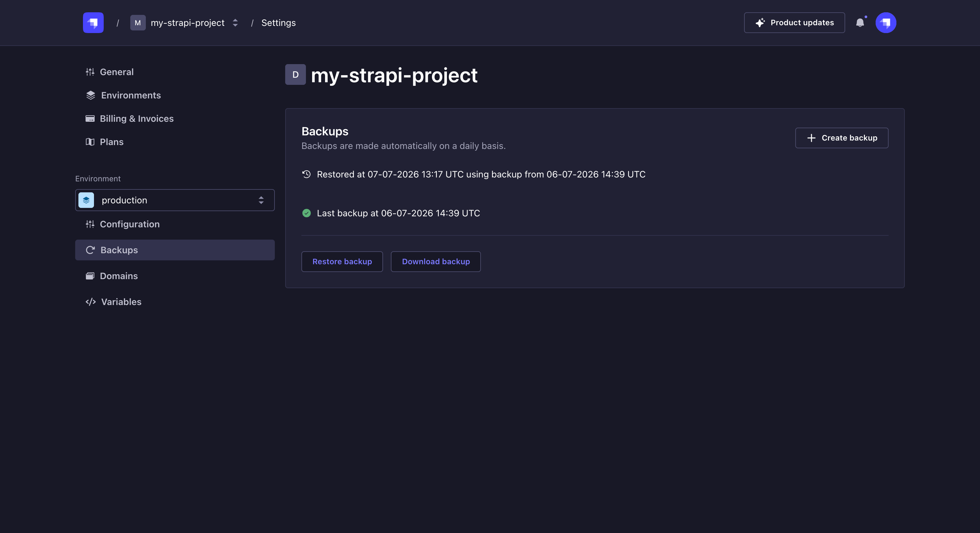Click the Variables code icon
This screenshot has height=533, width=980.
click(x=90, y=302)
